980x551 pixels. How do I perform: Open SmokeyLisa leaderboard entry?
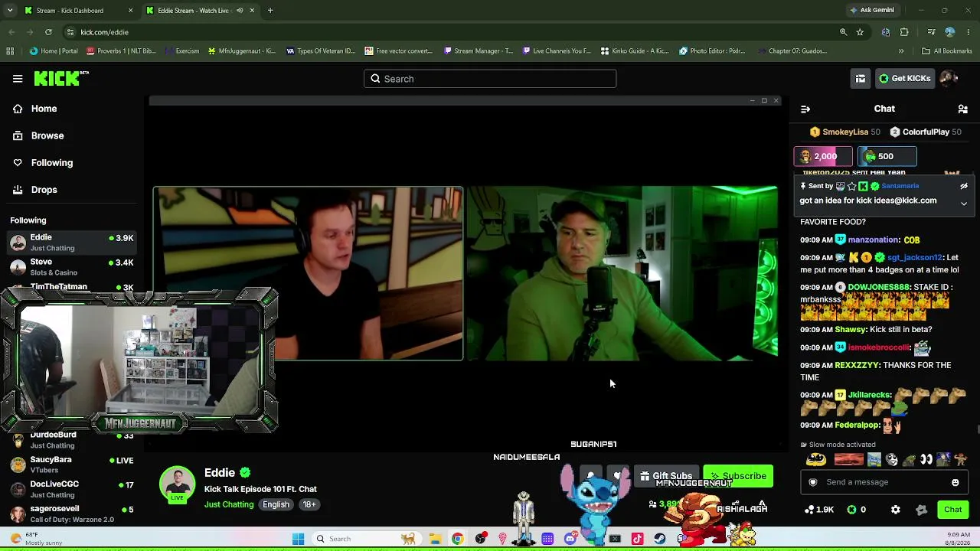(x=844, y=132)
